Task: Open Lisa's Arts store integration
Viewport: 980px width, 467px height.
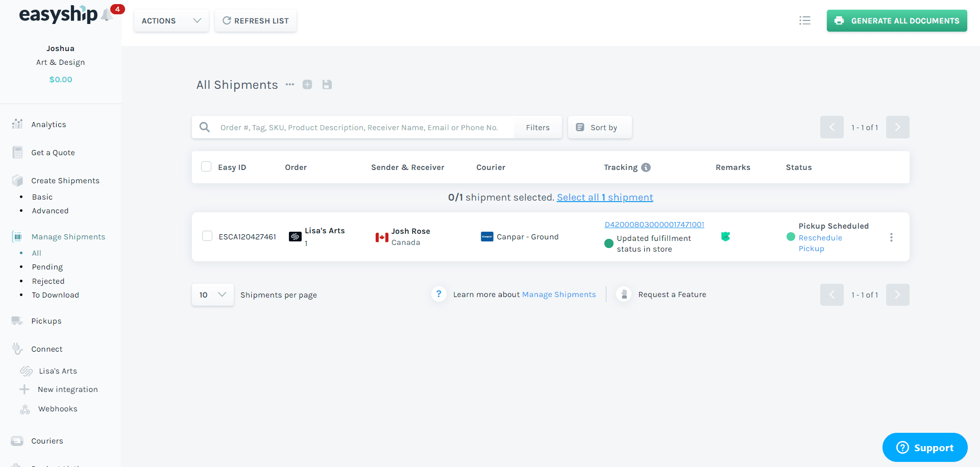Action: 58,371
